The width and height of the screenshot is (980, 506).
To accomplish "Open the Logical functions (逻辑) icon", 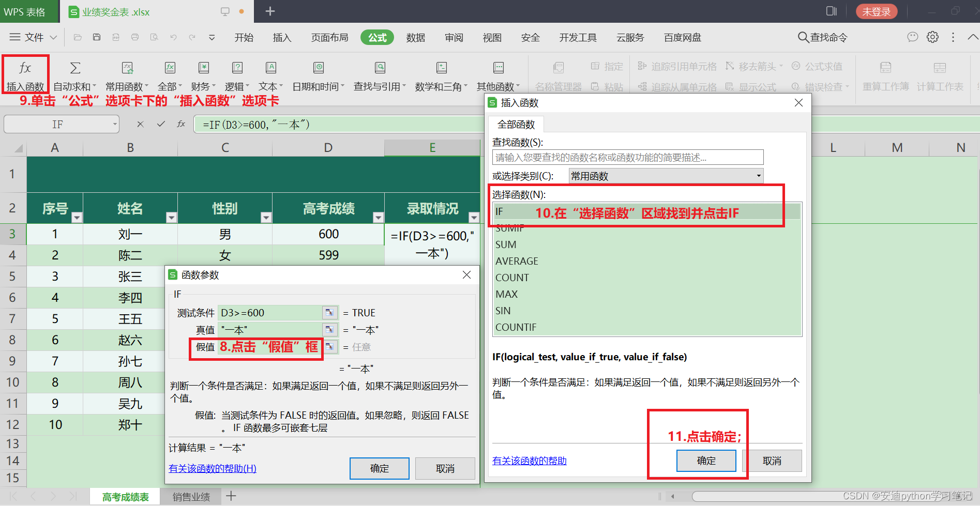I will click(x=237, y=68).
